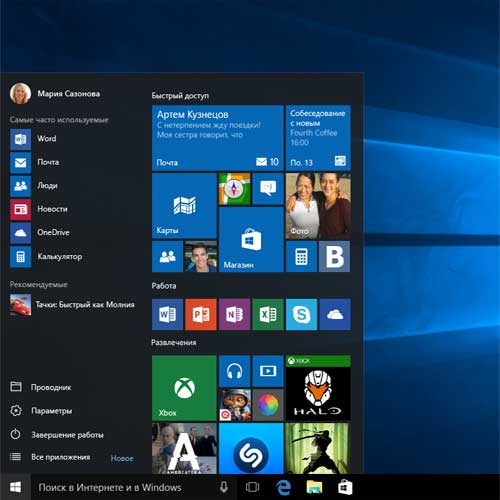Click the Edge browser taskbar icon

pos(284,488)
